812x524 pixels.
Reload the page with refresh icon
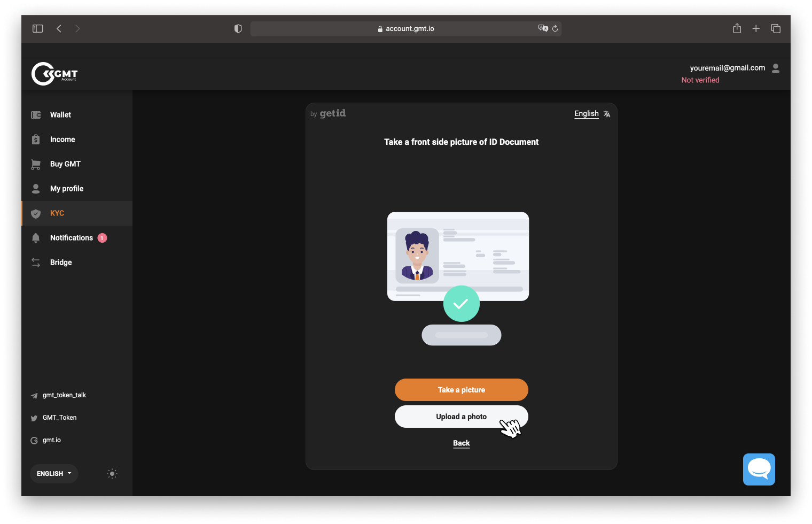[555, 28]
